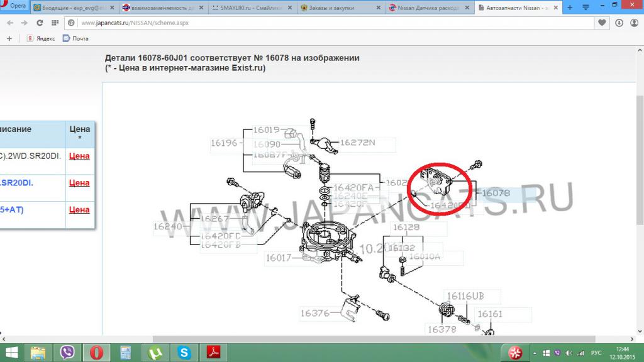Open the Windows Start menu
This screenshot has height=362, width=644.
[11, 353]
